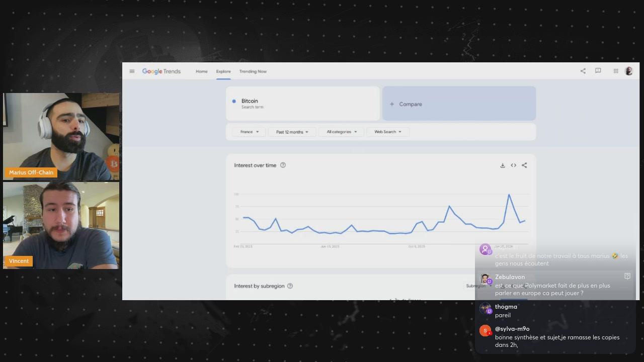Open the Google apps grid

[x=616, y=71]
